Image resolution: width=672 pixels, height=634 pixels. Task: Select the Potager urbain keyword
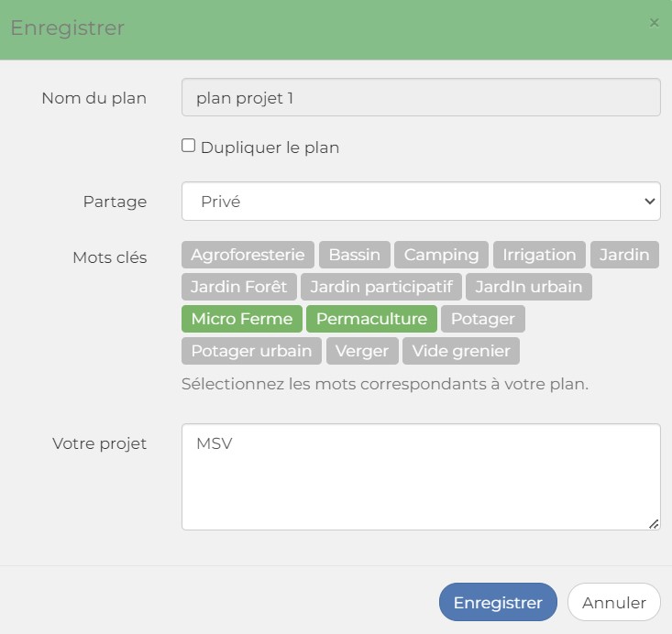click(x=251, y=351)
